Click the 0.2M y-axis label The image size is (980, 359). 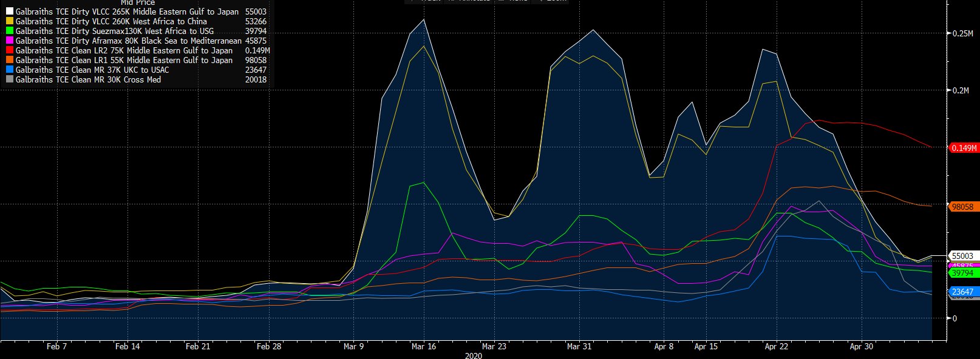click(961, 90)
